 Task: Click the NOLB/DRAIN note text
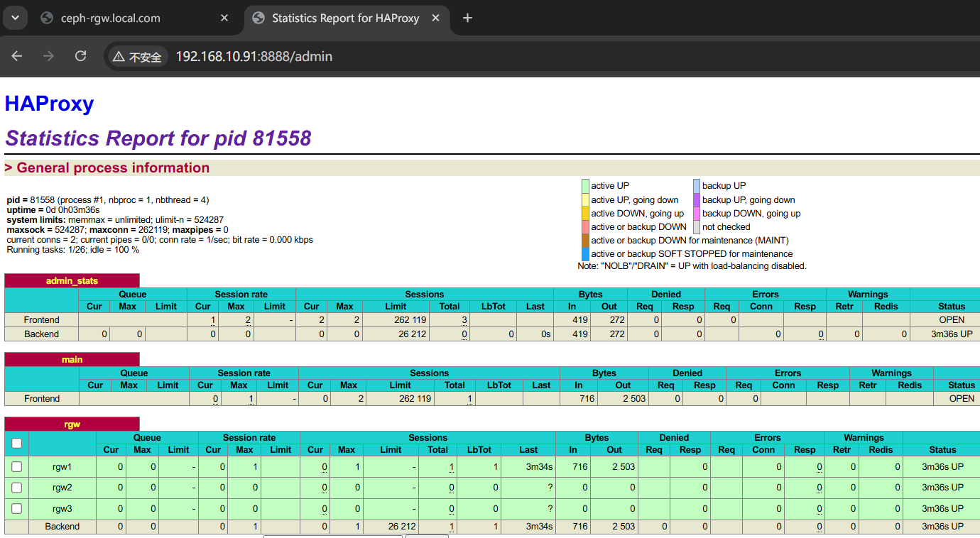click(x=692, y=266)
